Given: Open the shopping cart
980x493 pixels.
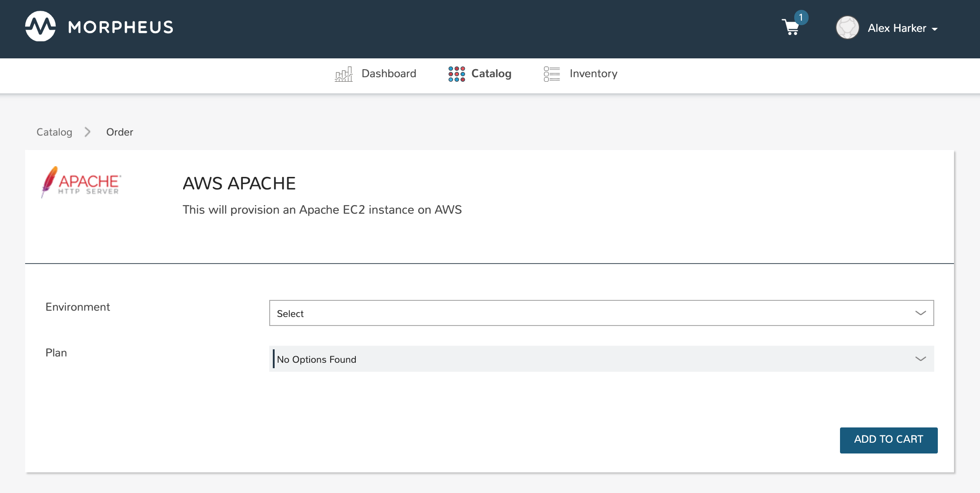Looking at the screenshot, I should click(790, 28).
